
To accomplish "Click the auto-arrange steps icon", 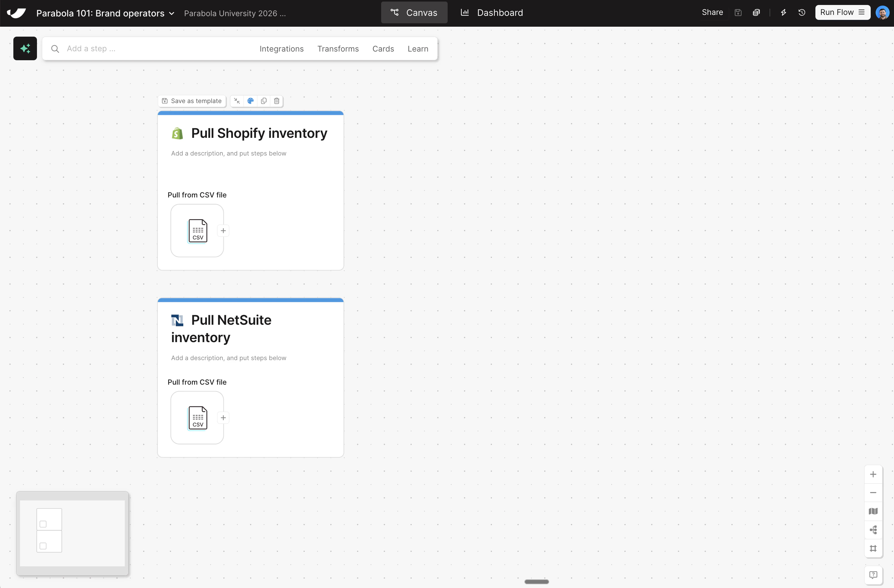I will (x=873, y=530).
